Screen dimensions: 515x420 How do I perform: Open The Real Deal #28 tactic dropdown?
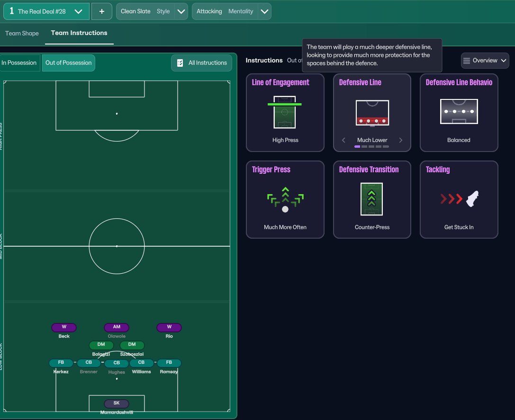coord(46,11)
